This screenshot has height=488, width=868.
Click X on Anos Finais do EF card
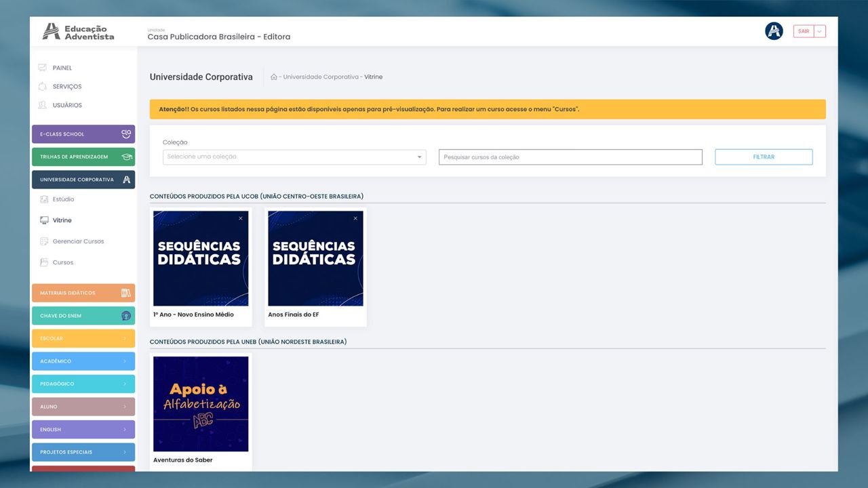[355, 218]
